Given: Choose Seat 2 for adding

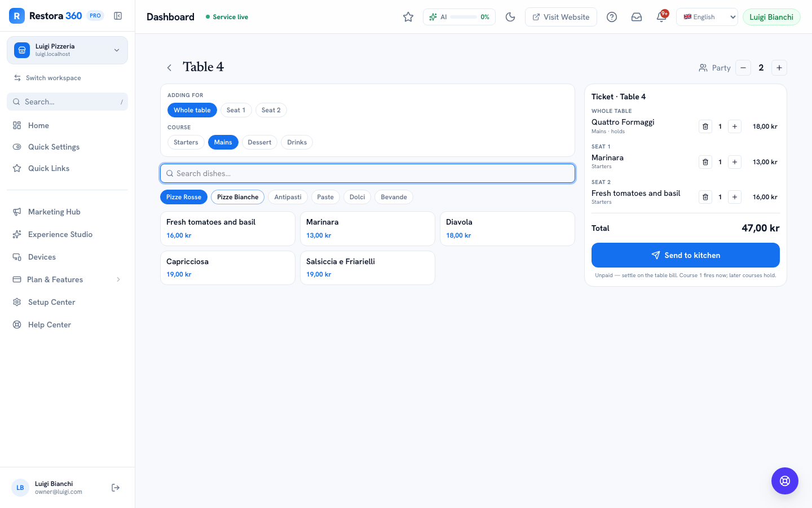Looking at the screenshot, I should (271, 110).
